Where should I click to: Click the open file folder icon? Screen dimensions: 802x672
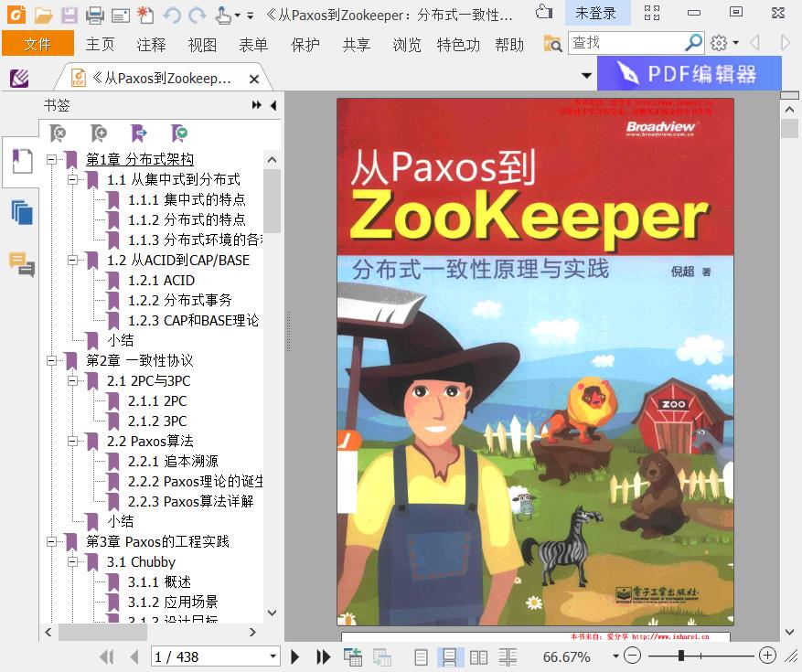[43, 16]
